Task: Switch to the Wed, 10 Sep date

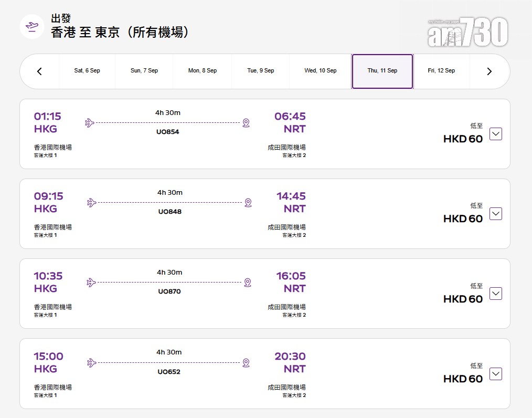Action: (321, 71)
